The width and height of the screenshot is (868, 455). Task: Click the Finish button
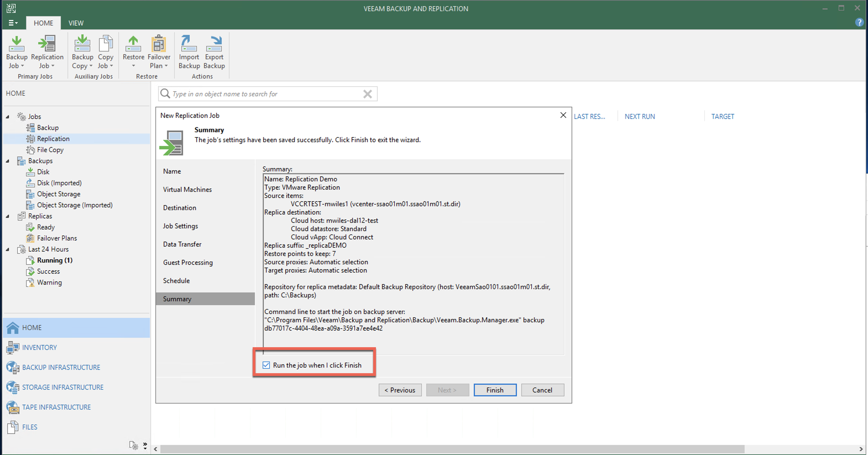point(495,390)
